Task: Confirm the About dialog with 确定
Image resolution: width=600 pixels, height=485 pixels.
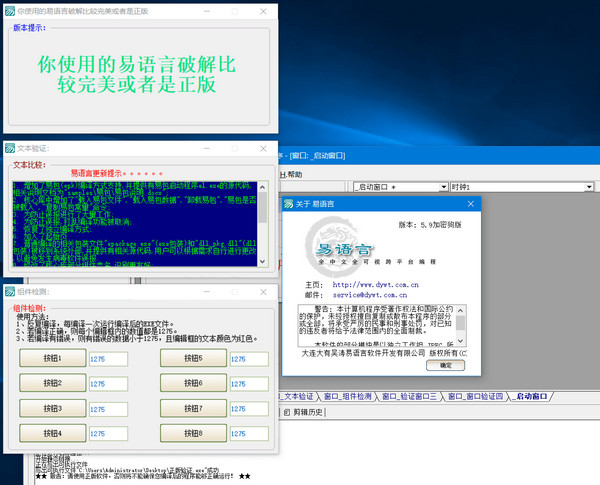Action: pos(445,366)
